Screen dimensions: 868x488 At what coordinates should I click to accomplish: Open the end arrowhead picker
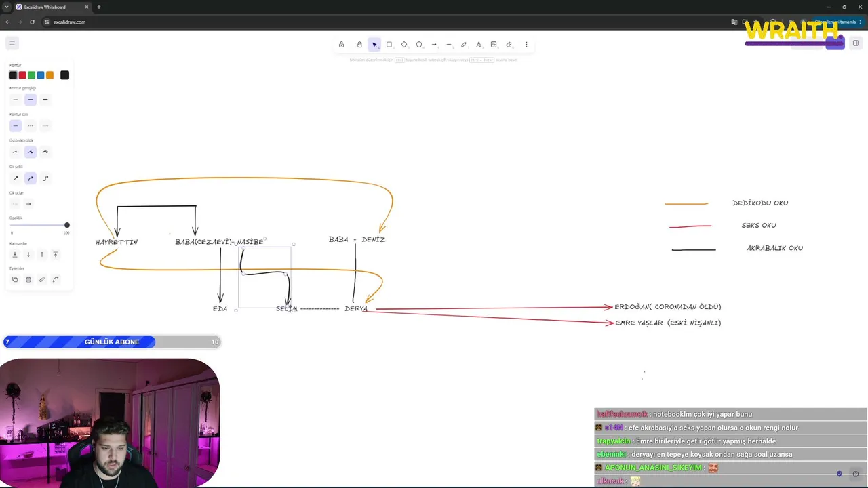28,204
